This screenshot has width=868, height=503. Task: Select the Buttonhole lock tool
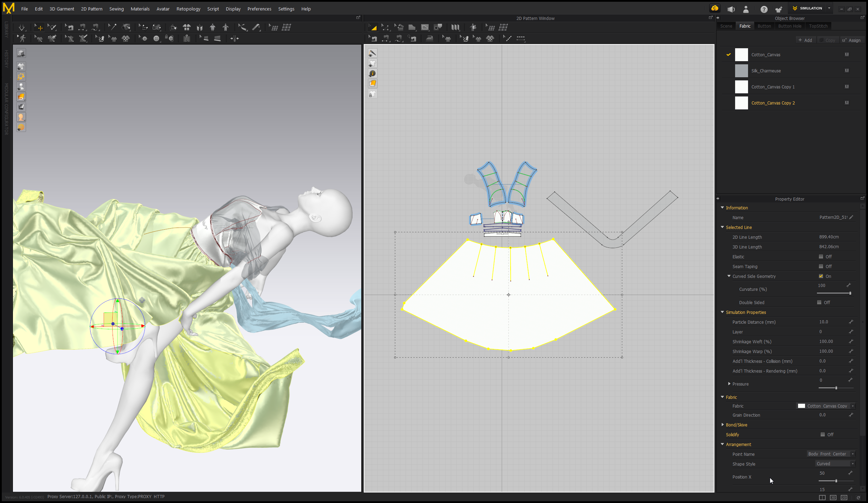point(170,38)
